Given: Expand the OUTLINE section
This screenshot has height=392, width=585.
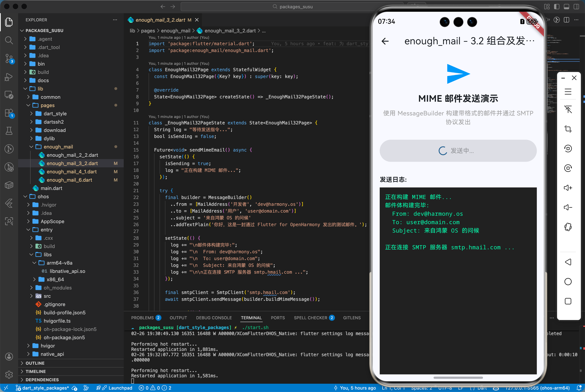Looking at the screenshot, I should pyautogui.click(x=35, y=363).
